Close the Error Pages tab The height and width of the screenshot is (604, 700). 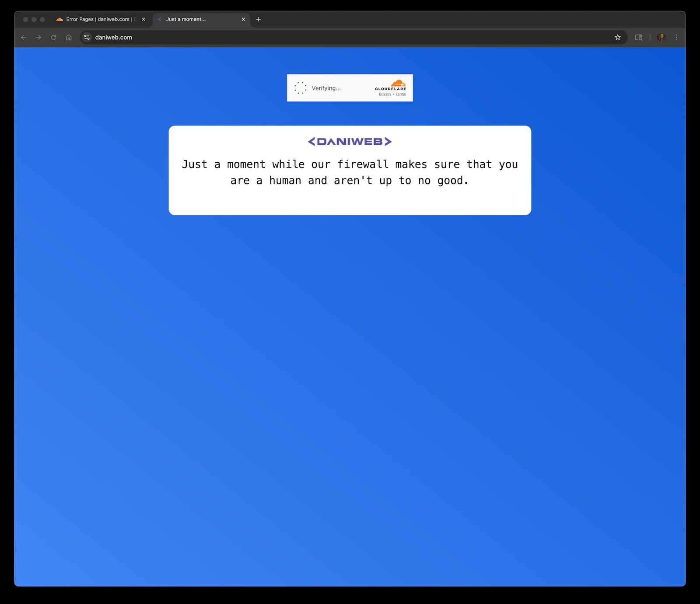[x=143, y=19]
